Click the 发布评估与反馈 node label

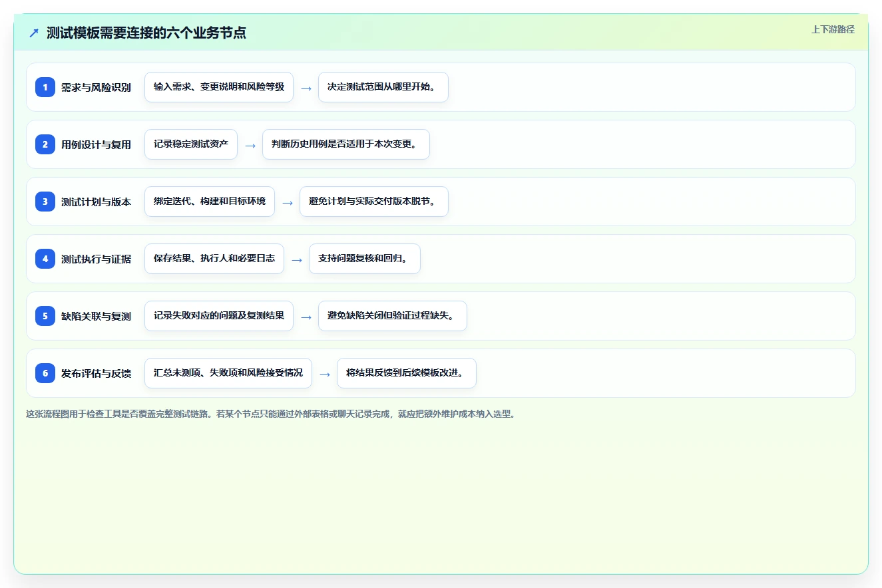pos(96,373)
